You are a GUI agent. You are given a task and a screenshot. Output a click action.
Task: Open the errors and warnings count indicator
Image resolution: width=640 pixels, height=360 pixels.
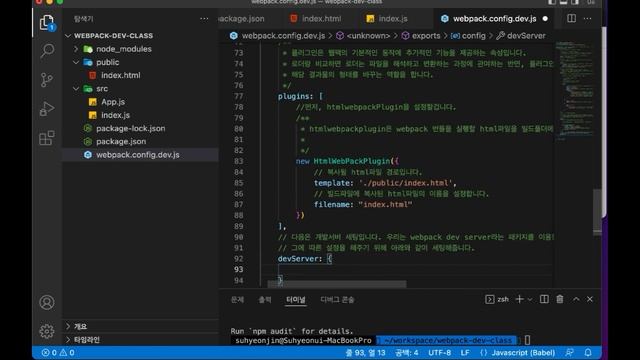(58, 353)
